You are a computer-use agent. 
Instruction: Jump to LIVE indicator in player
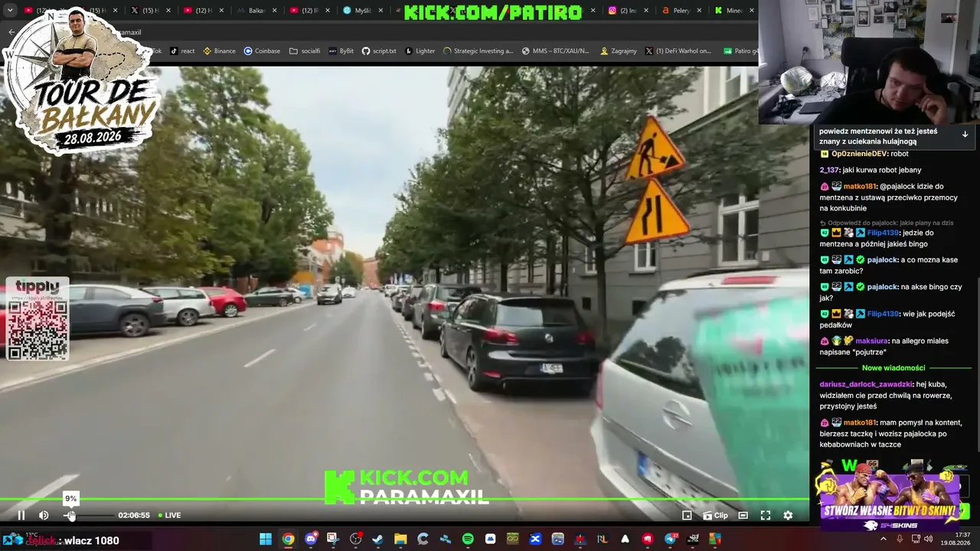(x=170, y=516)
